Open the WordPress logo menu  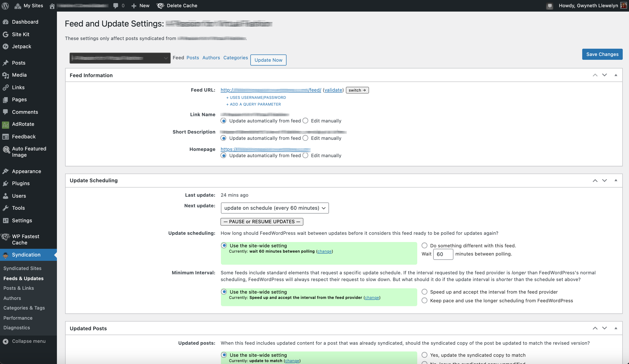(x=5, y=6)
